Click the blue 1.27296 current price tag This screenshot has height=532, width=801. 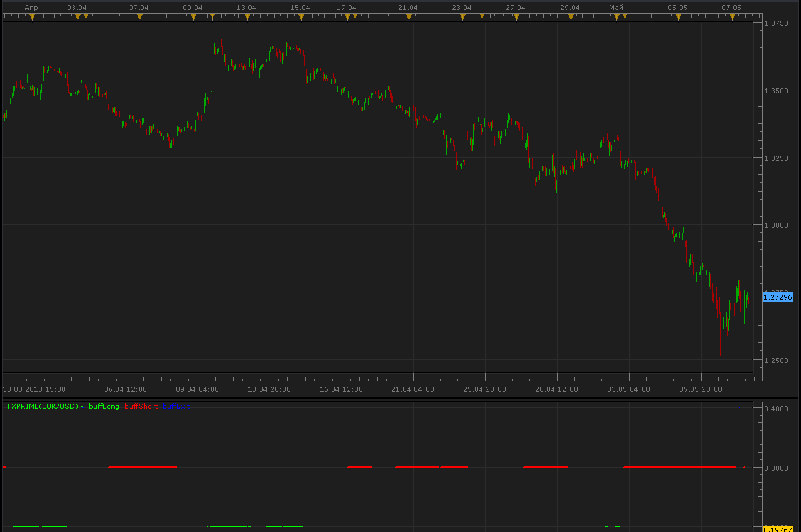pyautogui.click(x=778, y=297)
